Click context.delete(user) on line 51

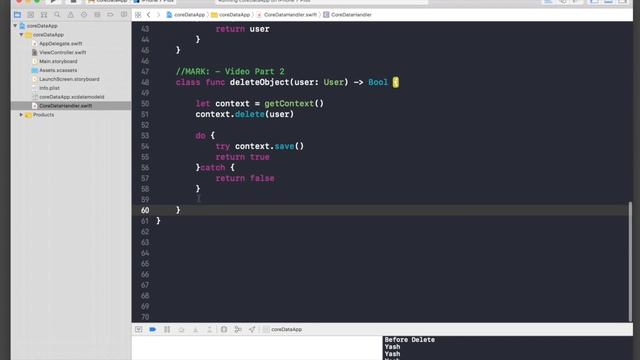coord(244,114)
